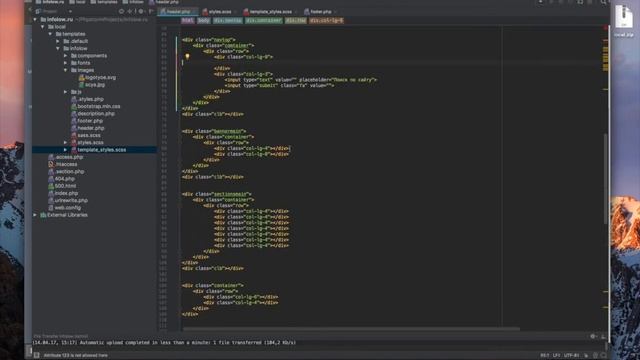Click the External Libraries icon

pos(43,215)
